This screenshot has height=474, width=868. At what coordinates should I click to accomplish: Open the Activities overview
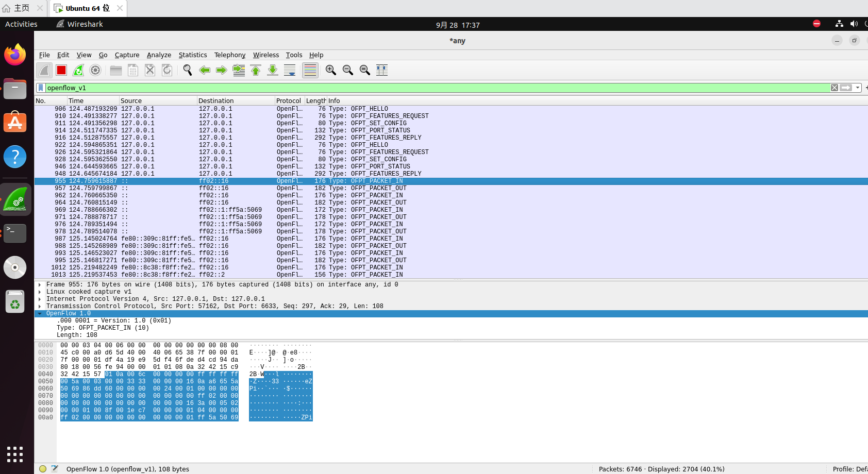pyautogui.click(x=21, y=24)
